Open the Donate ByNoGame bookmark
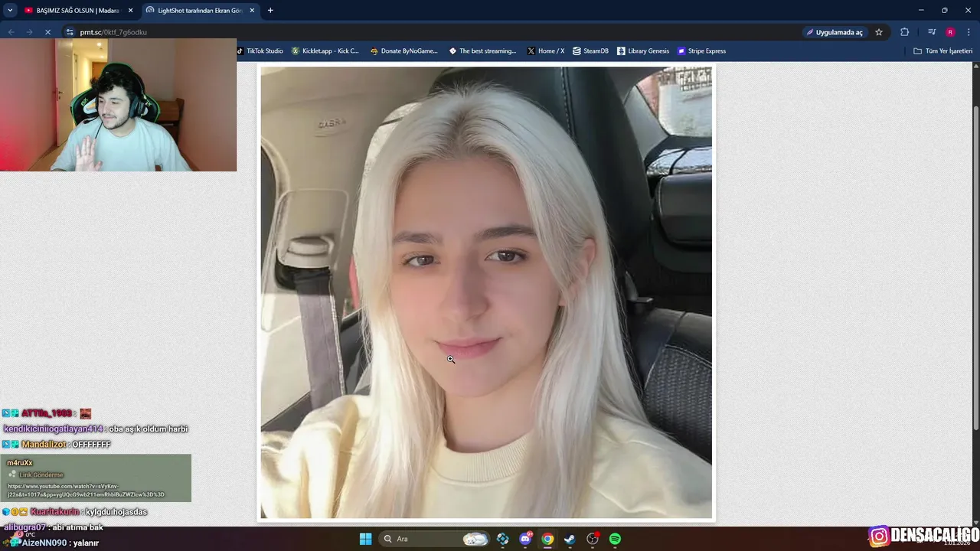 [x=404, y=51]
